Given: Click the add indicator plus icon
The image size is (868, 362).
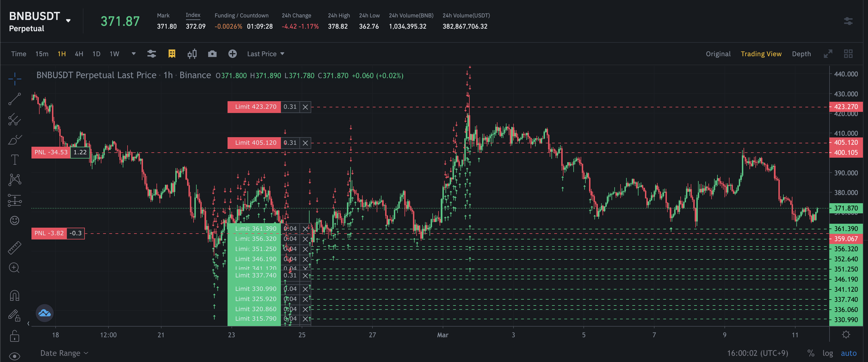Looking at the screenshot, I should pos(233,54).
